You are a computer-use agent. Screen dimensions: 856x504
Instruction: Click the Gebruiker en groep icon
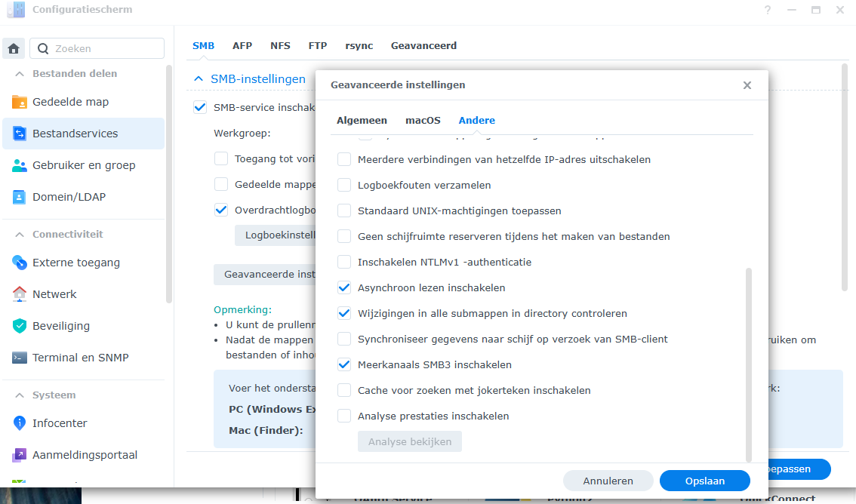click(19, 165)
